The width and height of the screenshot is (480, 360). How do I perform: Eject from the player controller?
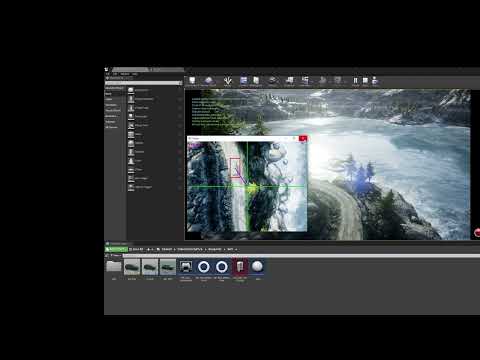375,81
